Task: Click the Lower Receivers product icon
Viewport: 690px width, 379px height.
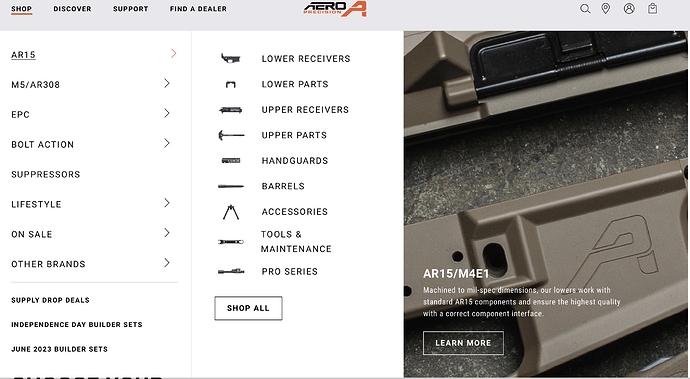Action: (231, 58)
